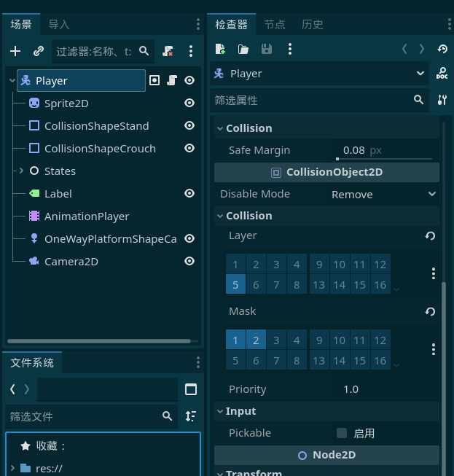The image size is (454, 476).
Task: Reset the collision Mask value
Action: (430, 311)
